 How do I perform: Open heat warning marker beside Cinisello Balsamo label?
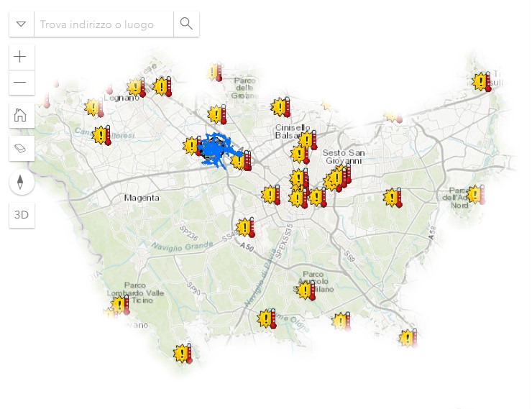coord(308,140)
